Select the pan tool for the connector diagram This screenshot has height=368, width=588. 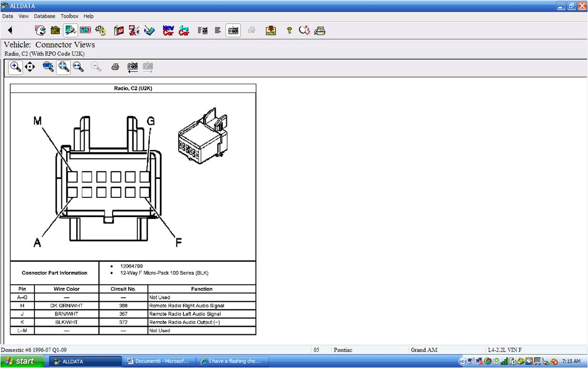[30, 67]
